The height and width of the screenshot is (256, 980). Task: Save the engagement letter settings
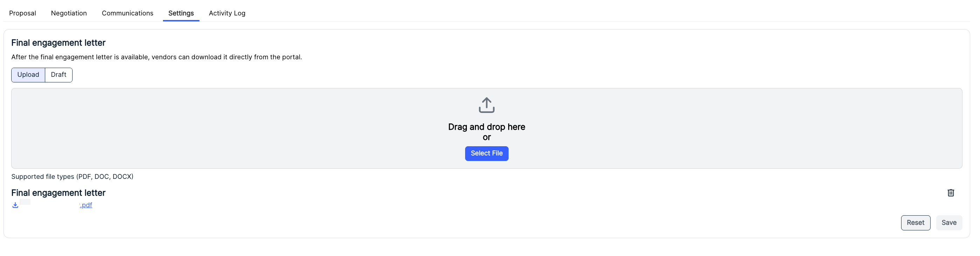tap(949, 223)
